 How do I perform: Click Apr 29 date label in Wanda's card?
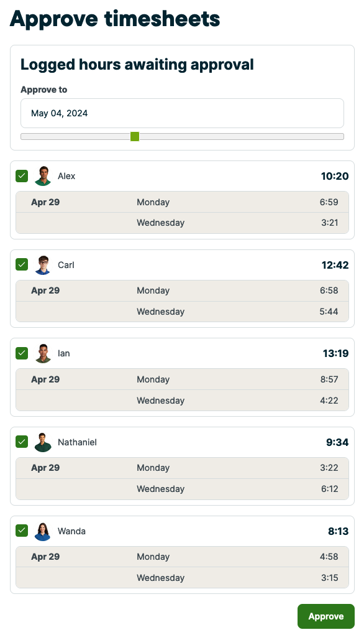click(45, 557)
